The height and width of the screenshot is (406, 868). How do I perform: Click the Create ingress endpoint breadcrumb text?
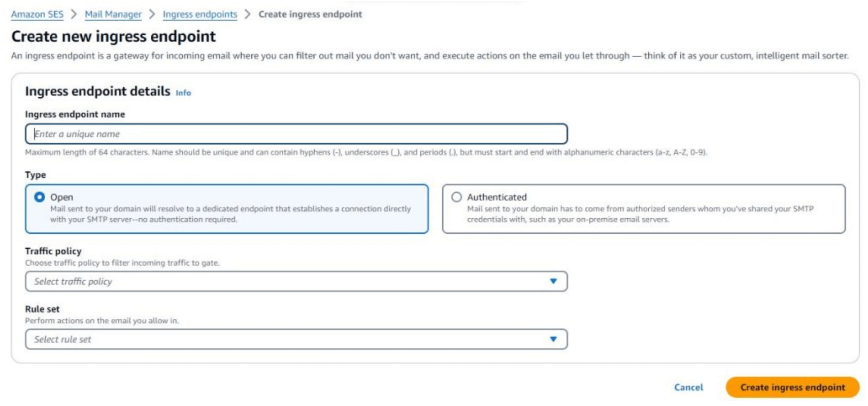click(310, 14)
